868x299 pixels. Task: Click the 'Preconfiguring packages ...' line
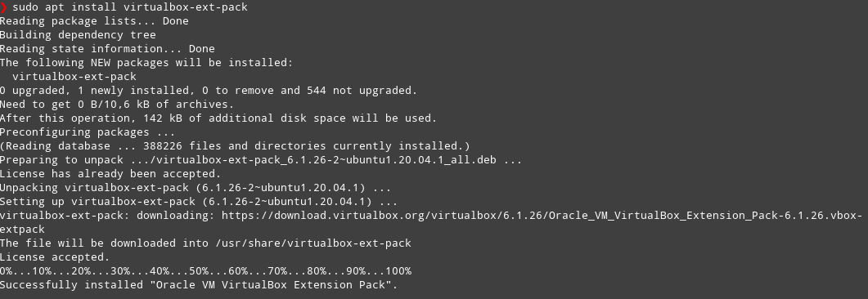(x=88, y=132)
